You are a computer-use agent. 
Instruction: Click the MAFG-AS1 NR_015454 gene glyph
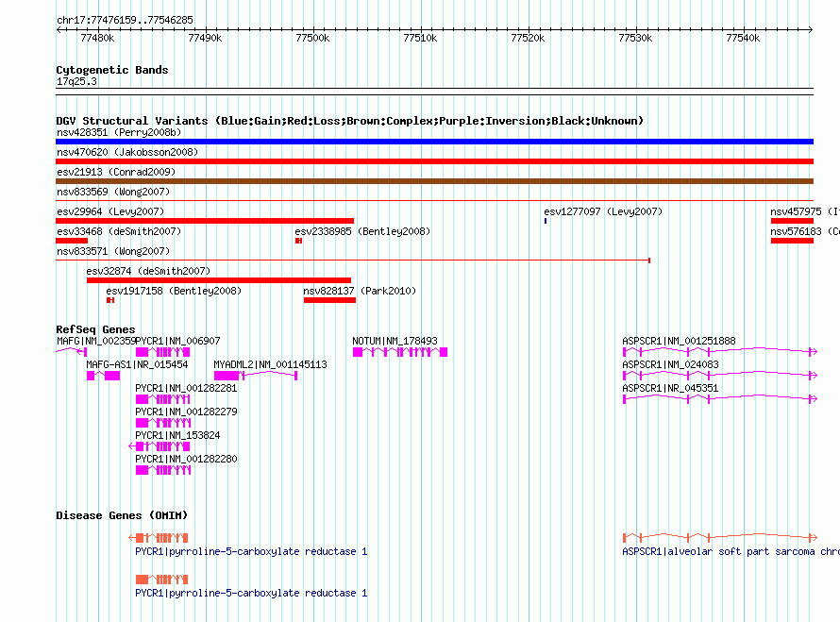point(104,376)
